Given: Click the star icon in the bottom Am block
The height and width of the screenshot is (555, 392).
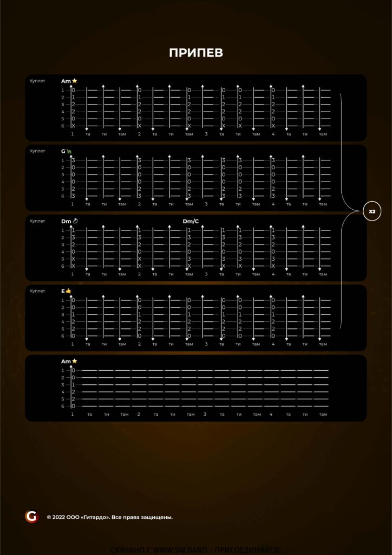Looking at the screenshot, I should coord(75,361).
